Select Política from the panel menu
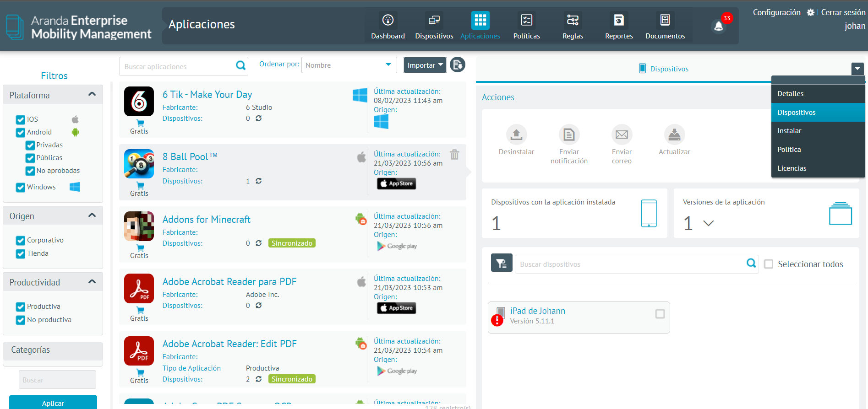868x409 pixels. (x=818, y=150)
